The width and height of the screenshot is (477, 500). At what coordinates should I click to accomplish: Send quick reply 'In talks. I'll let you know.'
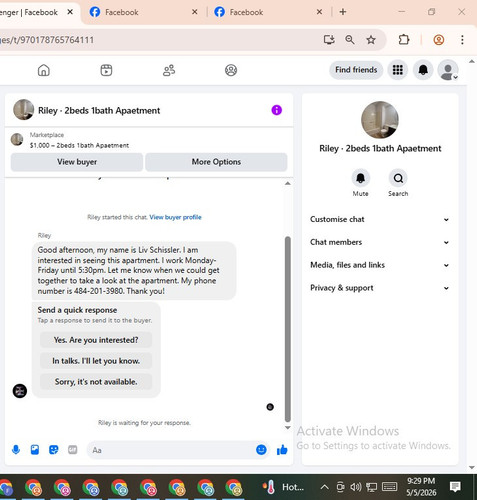tap(96, 361)
